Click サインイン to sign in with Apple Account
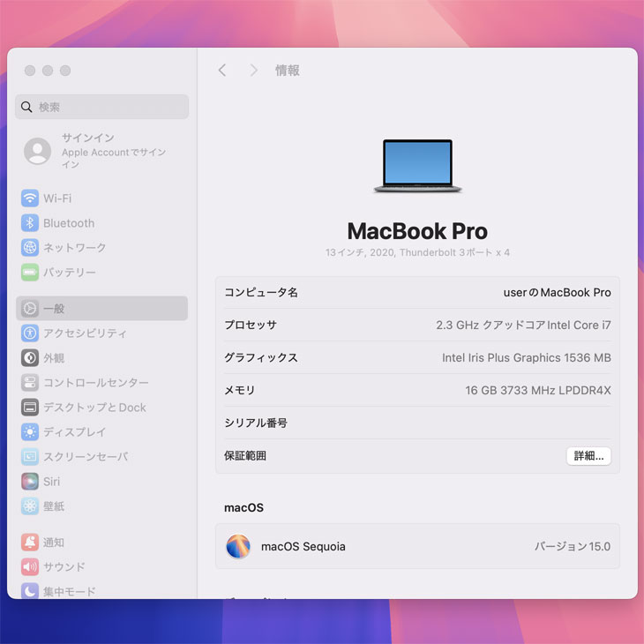The image size is (644, 644). tap(87, 139)
